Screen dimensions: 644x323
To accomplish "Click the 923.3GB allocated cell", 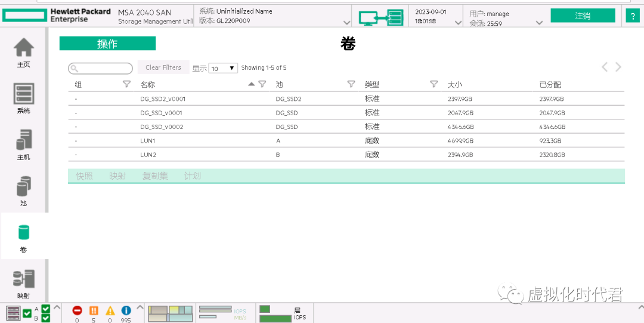I will [x=550, y=141].
